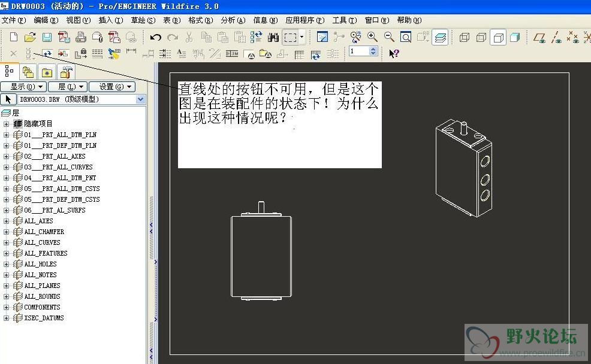591x364 pixels.
Task: Switch to hidden line display mode
Action: (x=481, y=37)
